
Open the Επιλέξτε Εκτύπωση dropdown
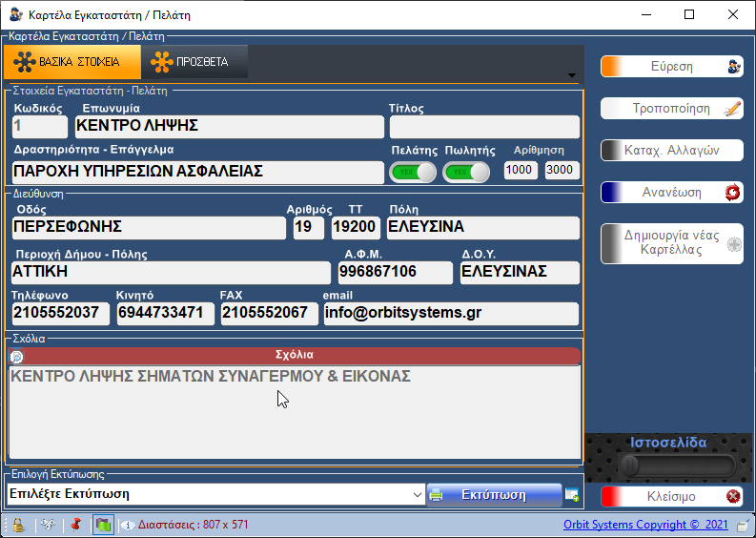click(418, 494)
